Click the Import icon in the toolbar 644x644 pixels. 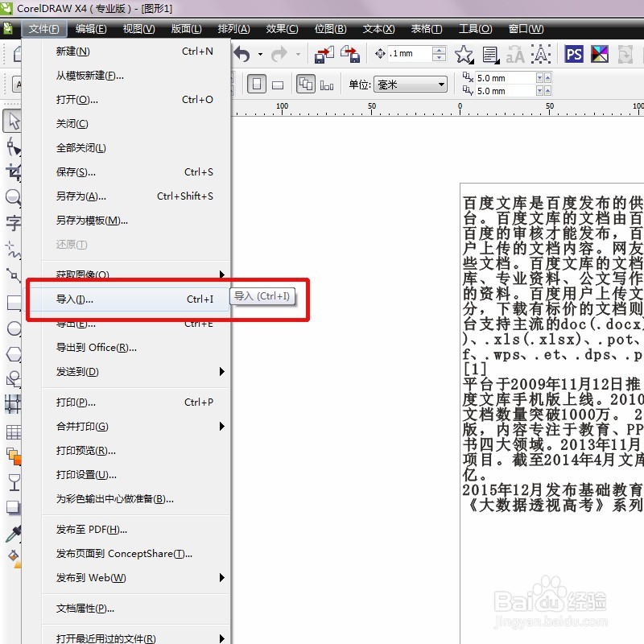coord(324,54)
